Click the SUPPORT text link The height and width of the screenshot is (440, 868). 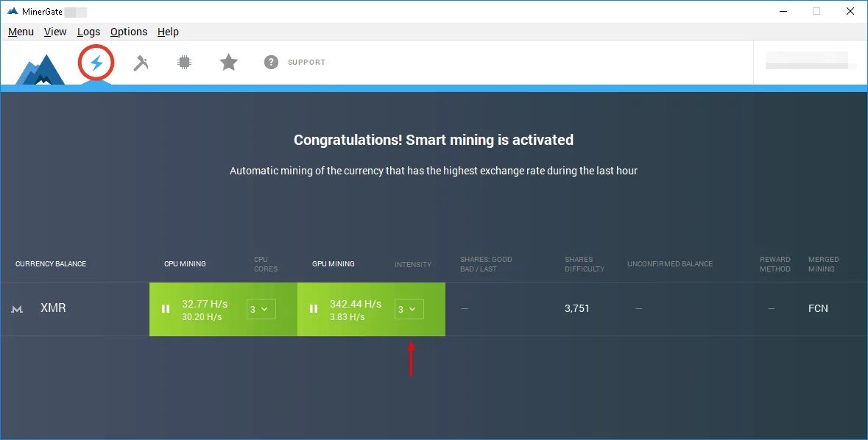pyautogui.click(x=306, y=62)
